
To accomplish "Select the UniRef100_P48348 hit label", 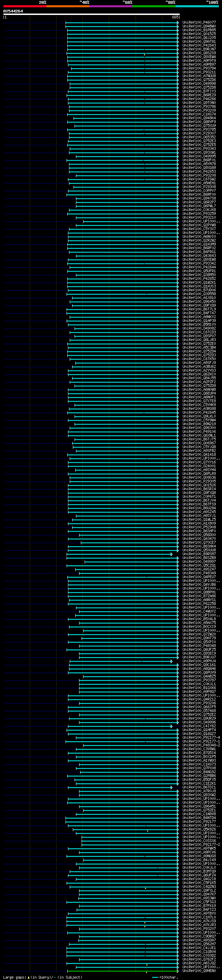I will [x=199, y=646].
